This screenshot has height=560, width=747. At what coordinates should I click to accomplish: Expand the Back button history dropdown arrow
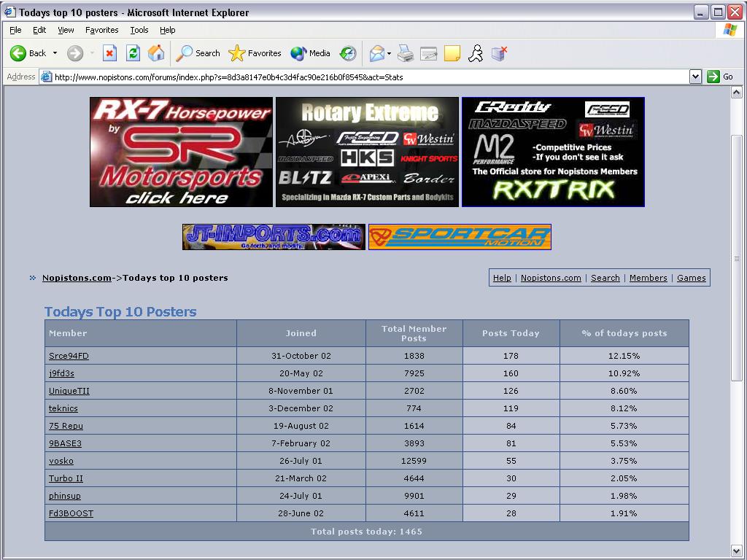(55, 53)
